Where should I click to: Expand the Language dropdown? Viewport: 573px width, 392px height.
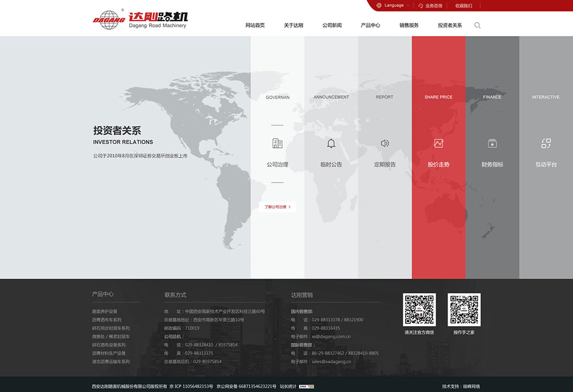(x=394, y=6)
